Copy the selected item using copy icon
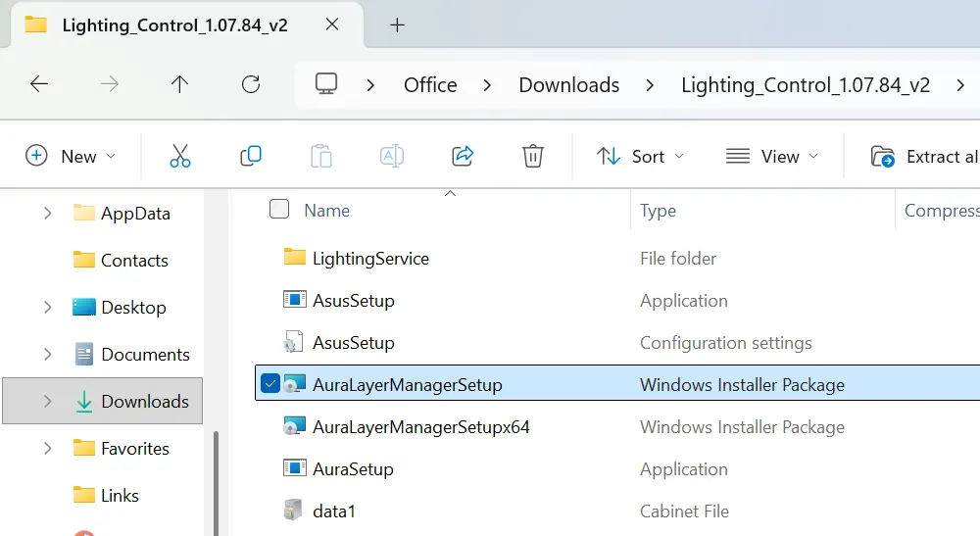 [x=251, y=156]
